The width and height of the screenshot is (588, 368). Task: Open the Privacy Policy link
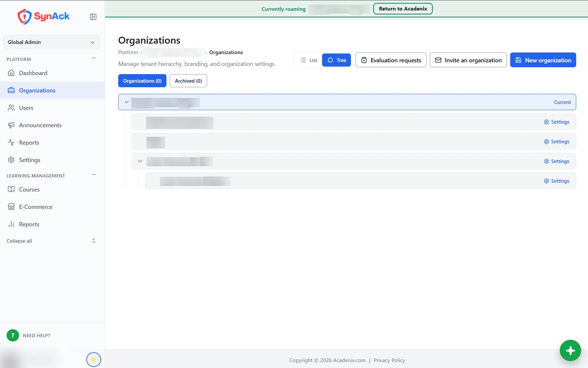click(389, 360)
